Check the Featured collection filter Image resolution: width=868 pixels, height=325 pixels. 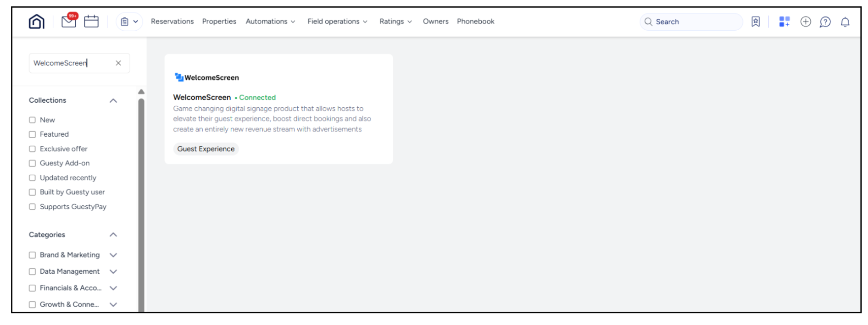click(33, 134)
